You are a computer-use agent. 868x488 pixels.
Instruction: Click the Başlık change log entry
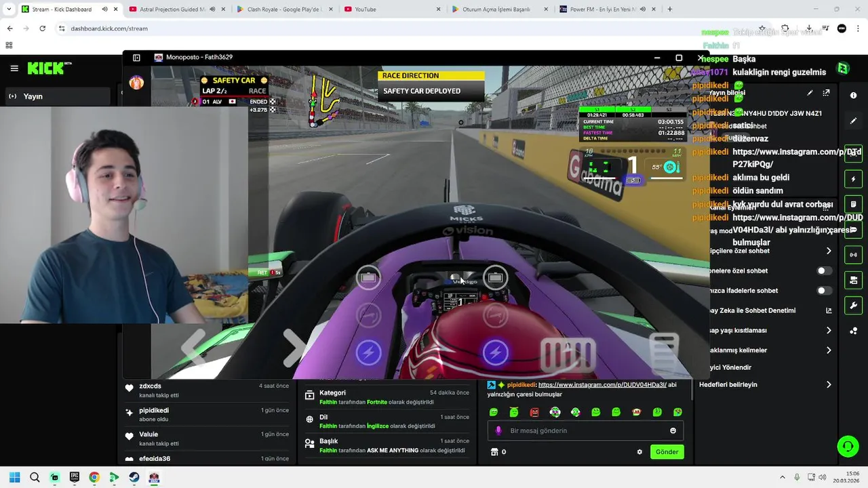click(387, 445)
